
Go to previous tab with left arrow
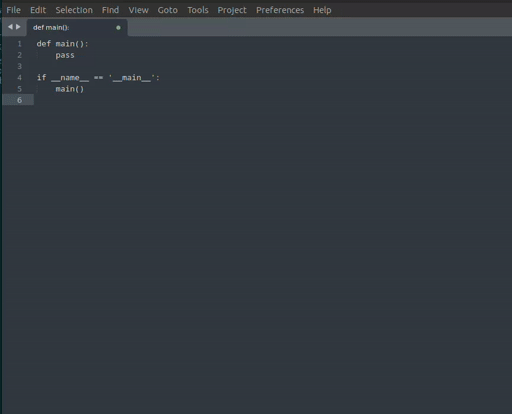pyautogui.click(x=10, y=27)
